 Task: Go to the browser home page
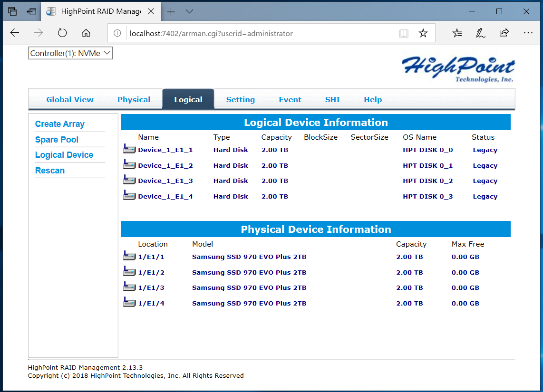pyautogui.click(x=86, y=33)
